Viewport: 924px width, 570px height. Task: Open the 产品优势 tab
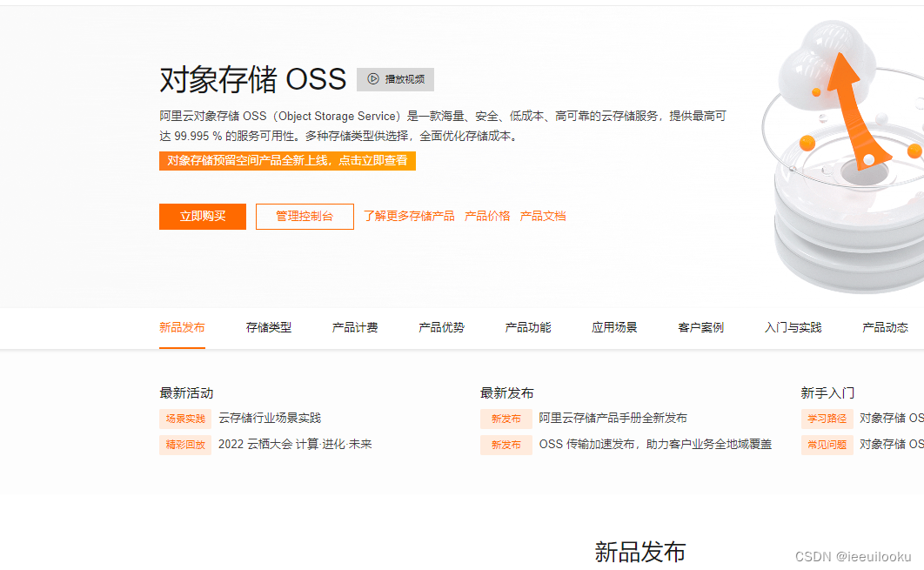click(x=441, y=328)
